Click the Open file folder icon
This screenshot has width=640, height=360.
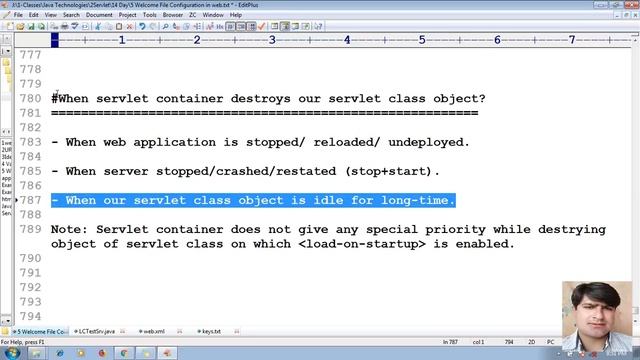(x=20, y=27)
